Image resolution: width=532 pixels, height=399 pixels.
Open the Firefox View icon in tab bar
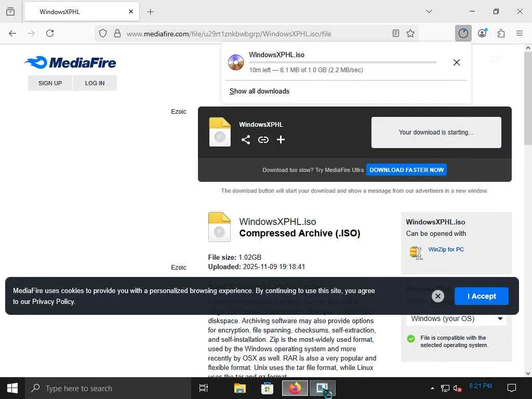[x=10, y=11]
